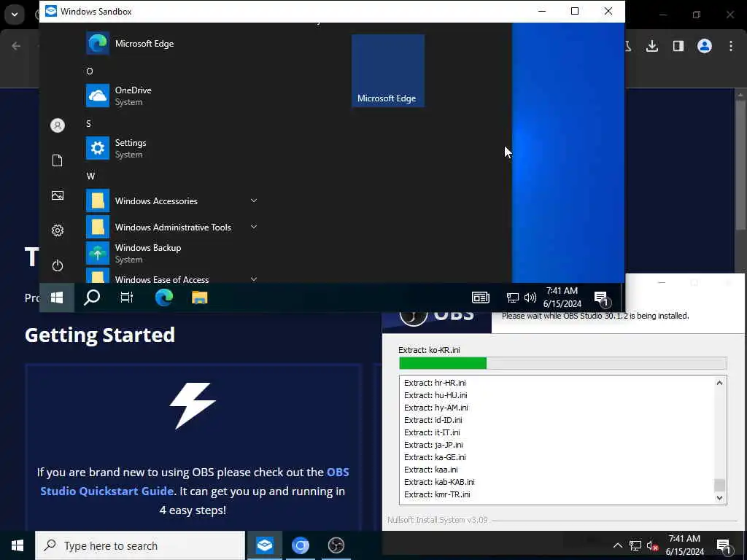Open Documents from the Start sidebar
The width and height of the screenshot is (747, 560).
click(58, 160)
